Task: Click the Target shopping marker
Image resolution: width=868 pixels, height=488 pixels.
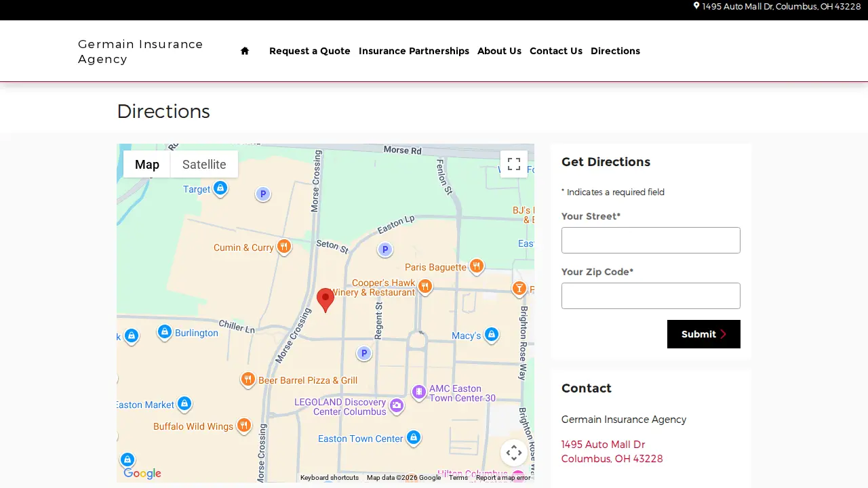Action: 220,188
